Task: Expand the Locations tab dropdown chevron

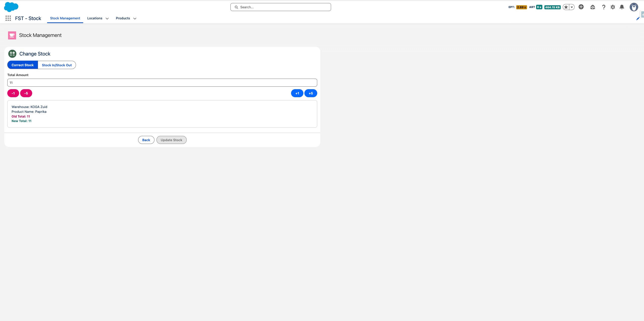Action: (x=107, y=18)
